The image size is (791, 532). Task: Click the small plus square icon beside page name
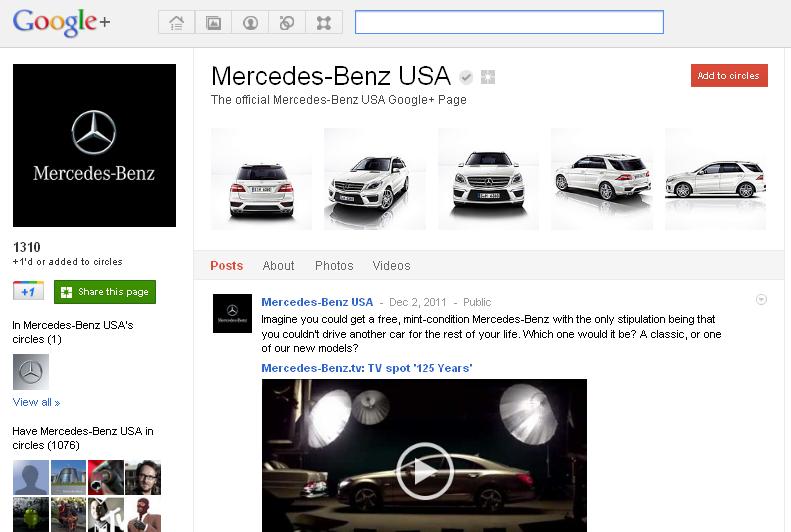pyautogui.click(x=488, y=77)
